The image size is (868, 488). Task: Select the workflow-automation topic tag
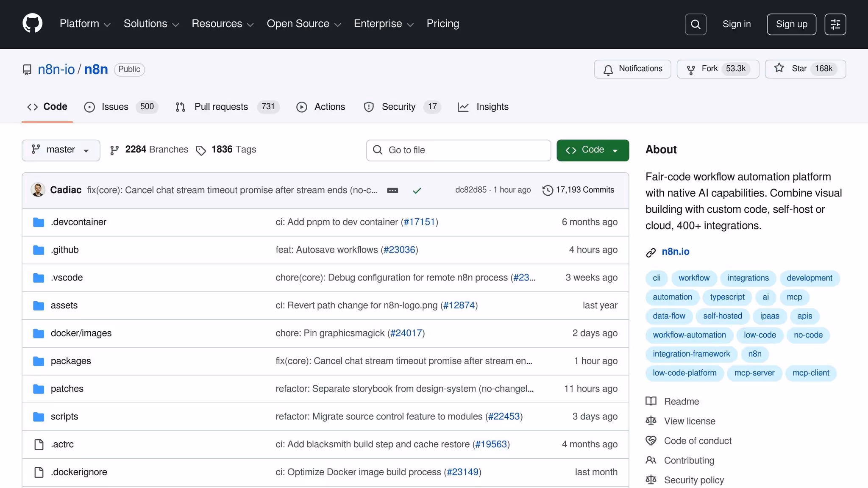click(689, 335)
